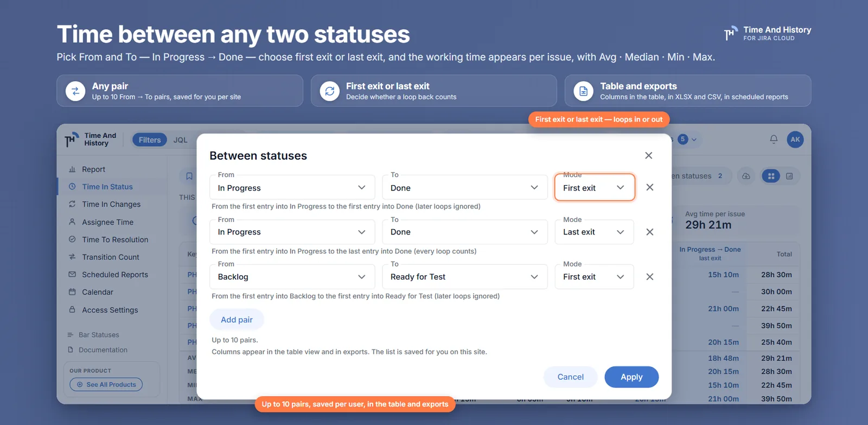Image resolution: width=868 pixels, height=425 pixels.
Task: Expand the dropdown chevron next to badge 5
Action: point(694,139)
